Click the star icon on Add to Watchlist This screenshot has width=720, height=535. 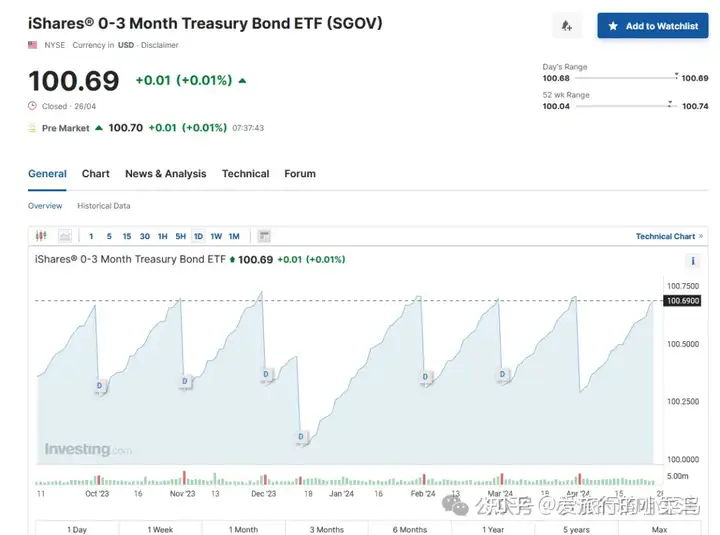tap(613, 26)
